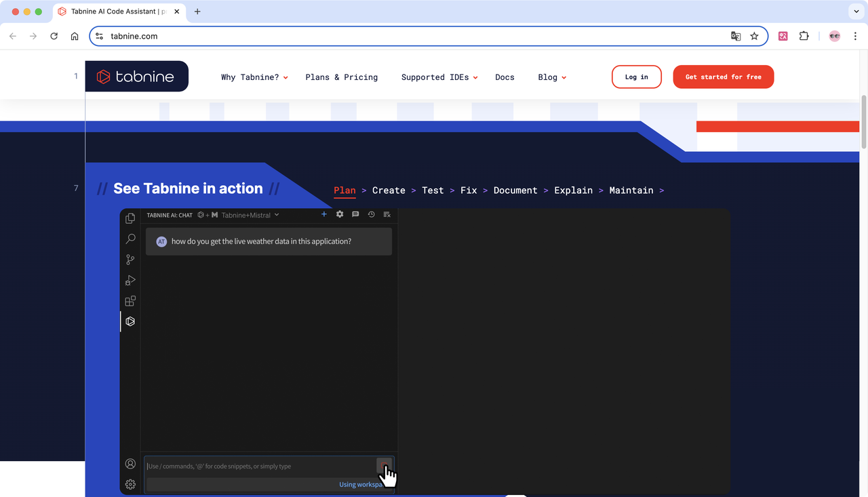Open the Explorer files icon in the IDE sidebar

[x=130, y=218]
